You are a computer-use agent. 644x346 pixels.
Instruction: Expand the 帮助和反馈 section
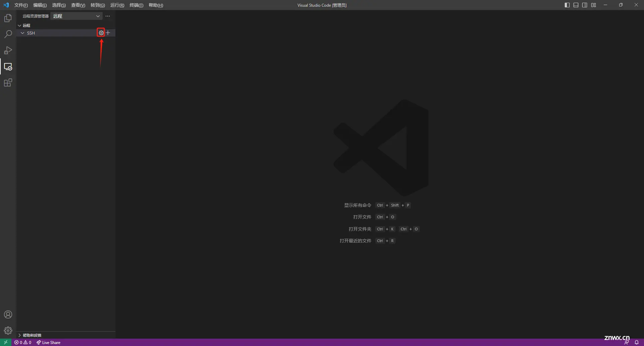(66, 335)
